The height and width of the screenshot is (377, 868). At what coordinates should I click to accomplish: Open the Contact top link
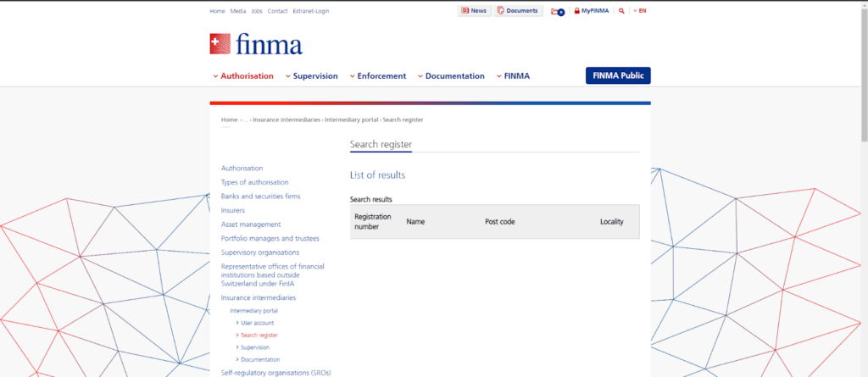pyautogui.click(x=277, y=11)
